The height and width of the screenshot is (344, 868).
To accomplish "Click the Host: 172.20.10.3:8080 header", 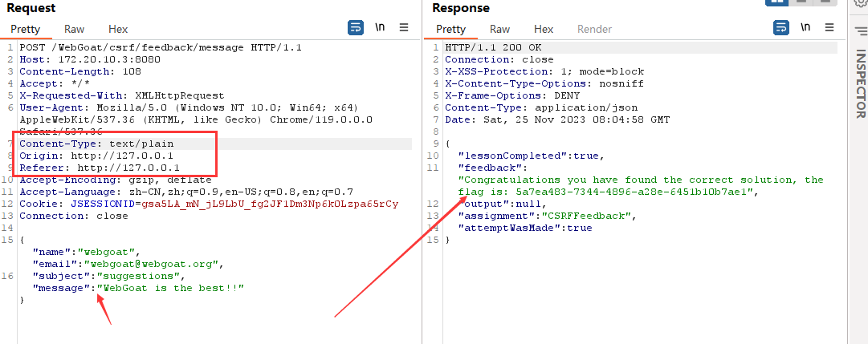I will 90,59.
